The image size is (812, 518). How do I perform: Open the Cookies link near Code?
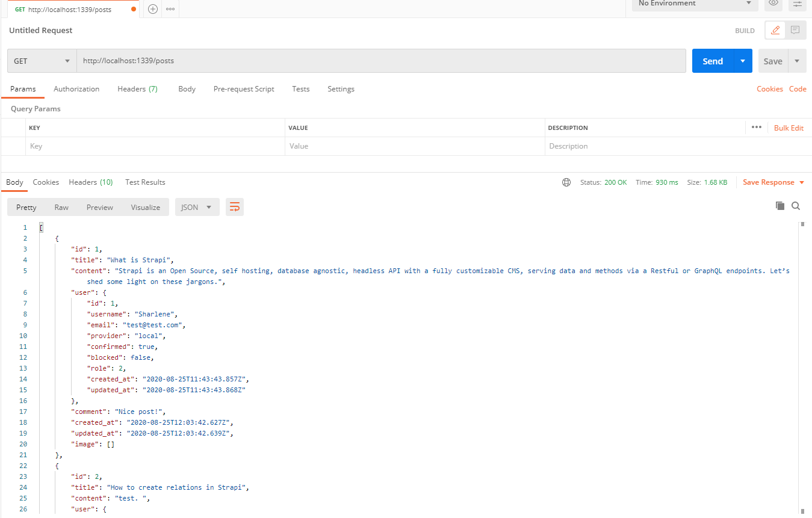pyautogui.click(x=770, y=89)
